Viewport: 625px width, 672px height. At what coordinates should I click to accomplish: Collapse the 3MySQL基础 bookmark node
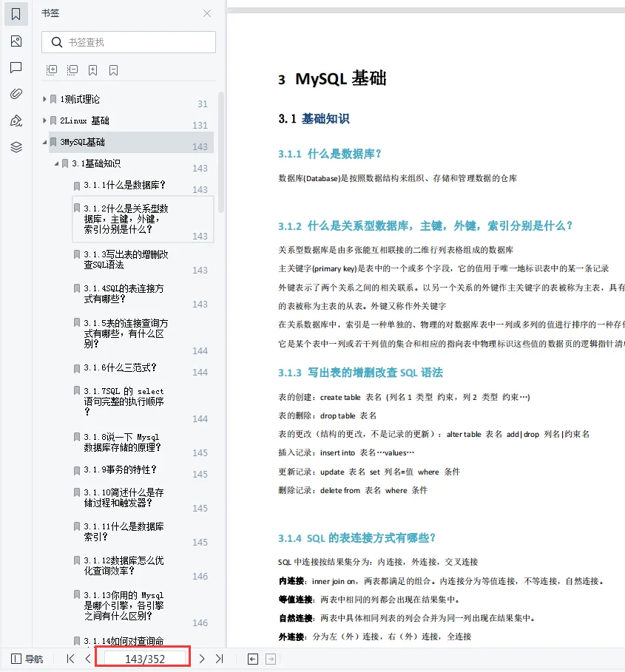click(x=46, y=141)
